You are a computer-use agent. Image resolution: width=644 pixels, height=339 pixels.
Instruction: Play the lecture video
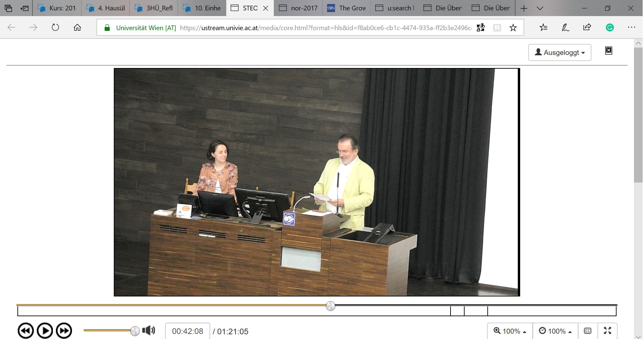pos(45,331)
